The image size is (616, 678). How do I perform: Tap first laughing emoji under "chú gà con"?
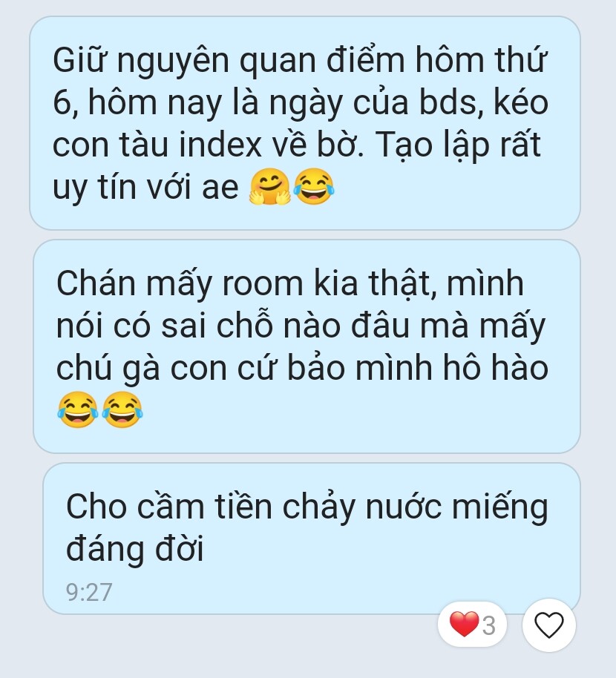[78, 410]
